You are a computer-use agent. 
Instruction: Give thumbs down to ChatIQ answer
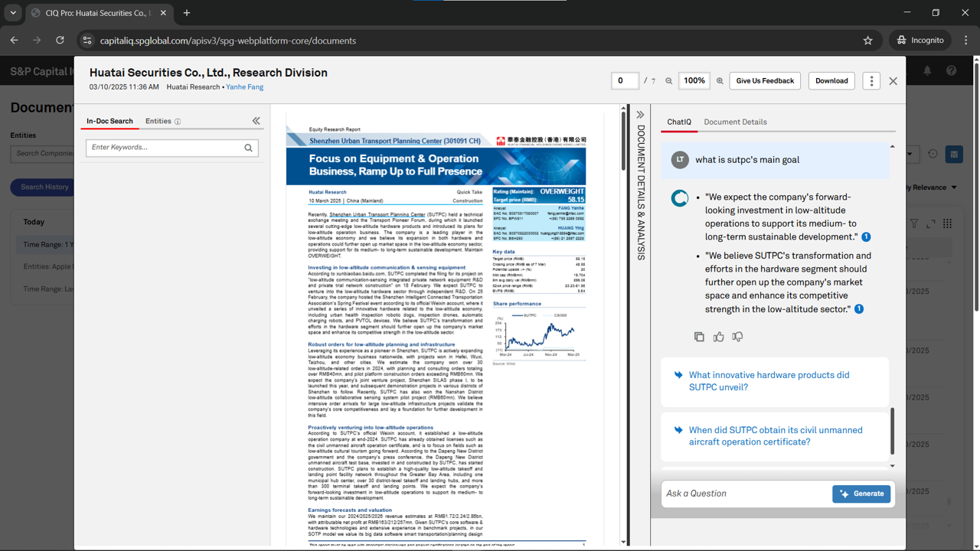737,337
